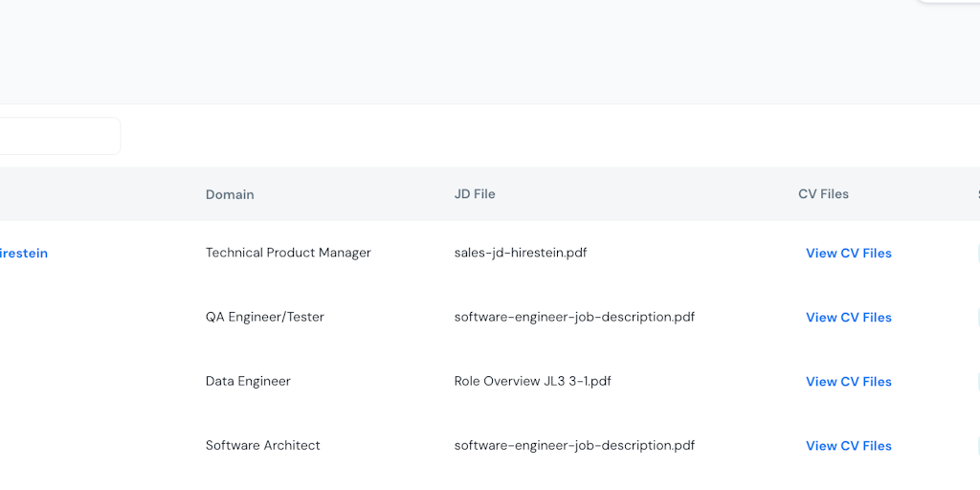View CV Files for QA Engineer/Tester
Image resolution: width=980 pixels, height=490 pixels.
tap(848, 318)
